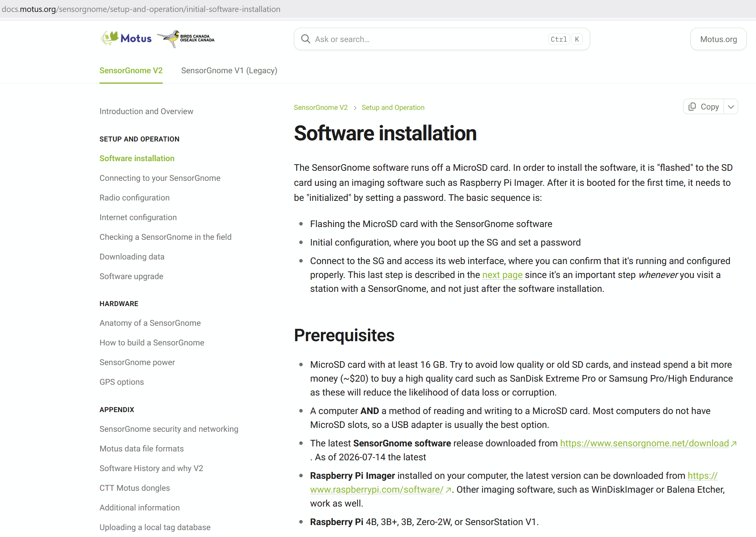The image size is (756, 537).
Task: Click the search magnifier icon
Action: (x=305, y=39)
